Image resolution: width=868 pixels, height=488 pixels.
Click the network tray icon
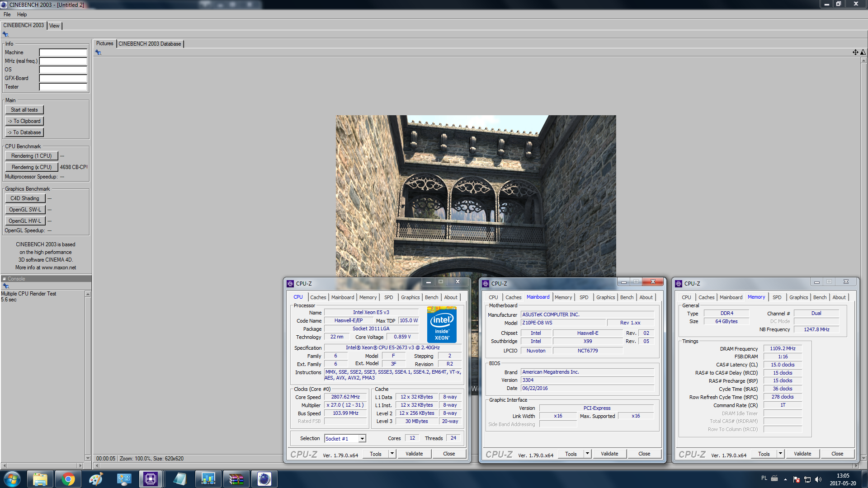(x=807, y=479)
